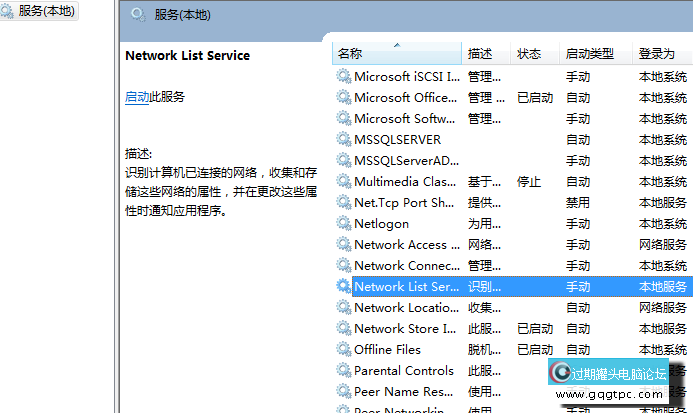The height and width of the screenshot is (413, 693).
Task: Select the Network Access ... service name
Action: (x=407, y=245)
